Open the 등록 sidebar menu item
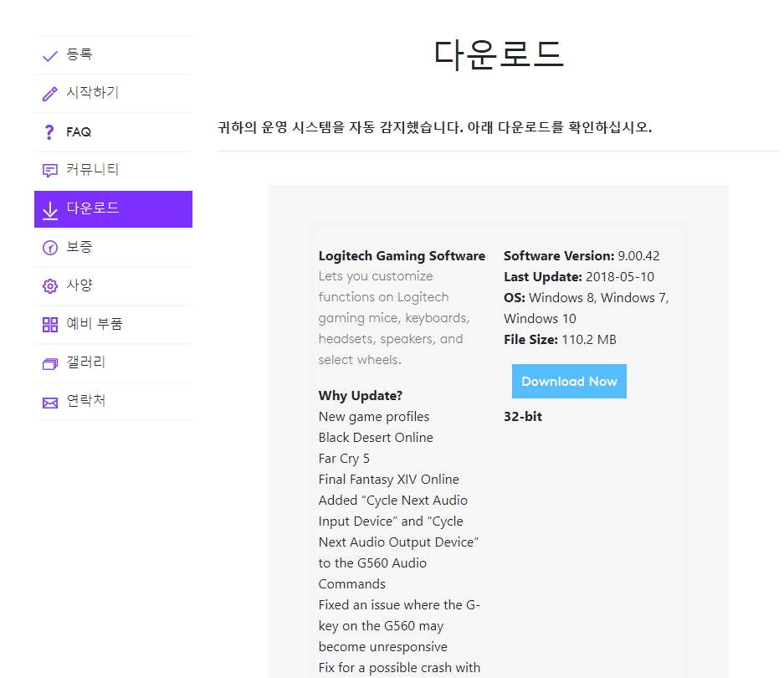The image size is (784, 678). tap(114, 55)
